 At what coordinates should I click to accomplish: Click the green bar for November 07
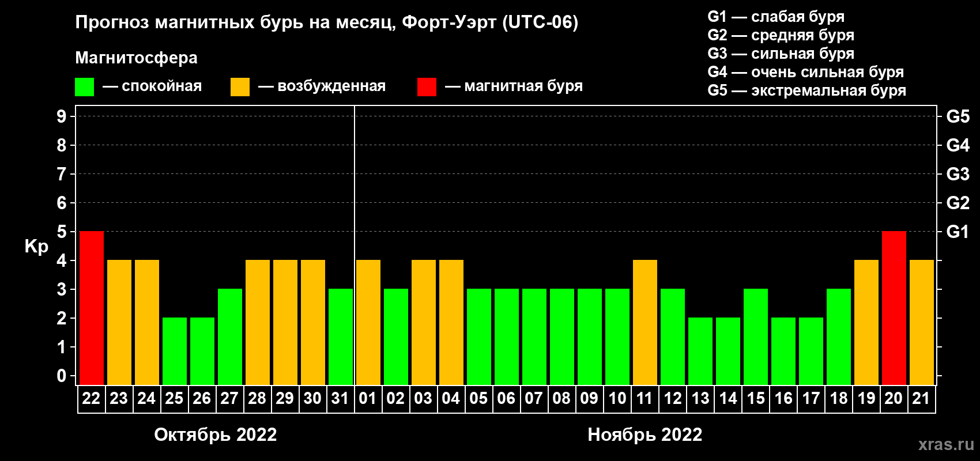click(534, 337)
